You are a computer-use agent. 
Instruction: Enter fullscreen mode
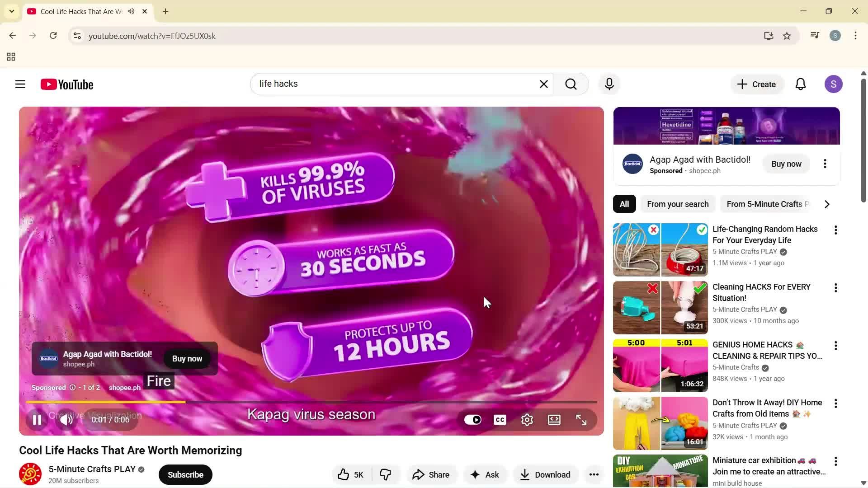(x=581, y=419)
